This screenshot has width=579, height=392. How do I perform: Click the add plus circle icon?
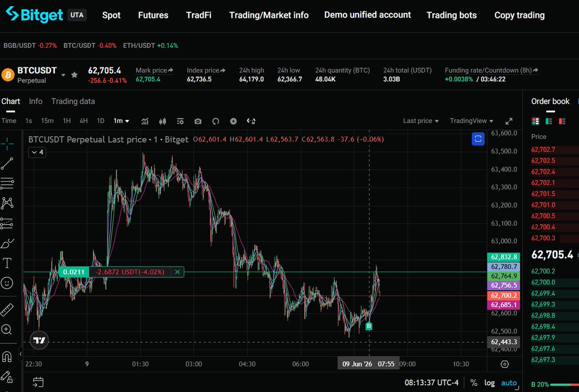tap(234, 121)
